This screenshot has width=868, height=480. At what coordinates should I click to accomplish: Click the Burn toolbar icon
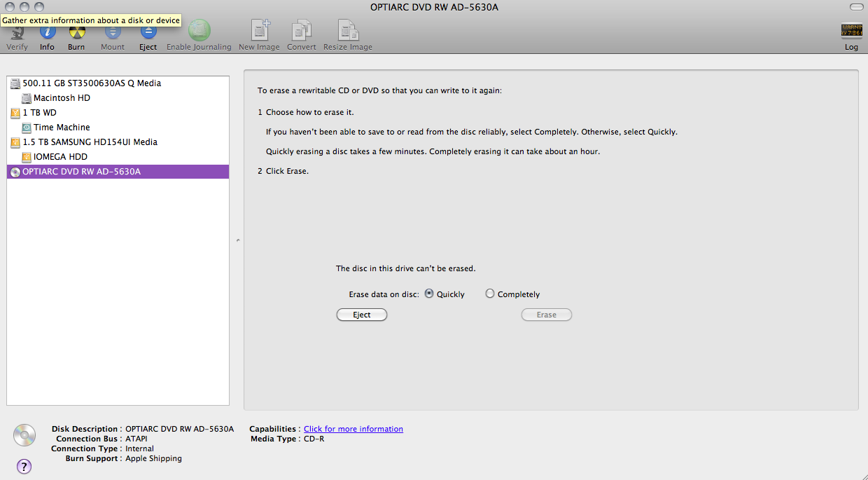click(x=76, y=33)
